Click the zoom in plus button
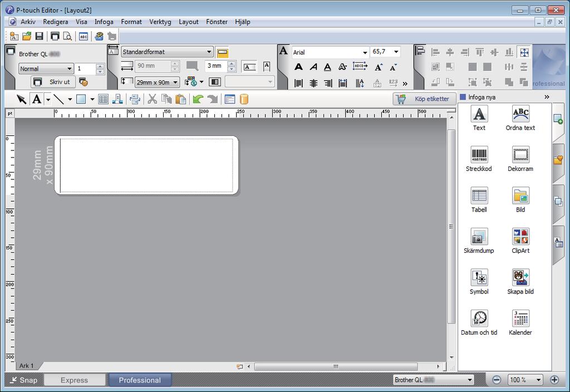The width and height of the screenshot is (570, 392). tap(554, 380)
